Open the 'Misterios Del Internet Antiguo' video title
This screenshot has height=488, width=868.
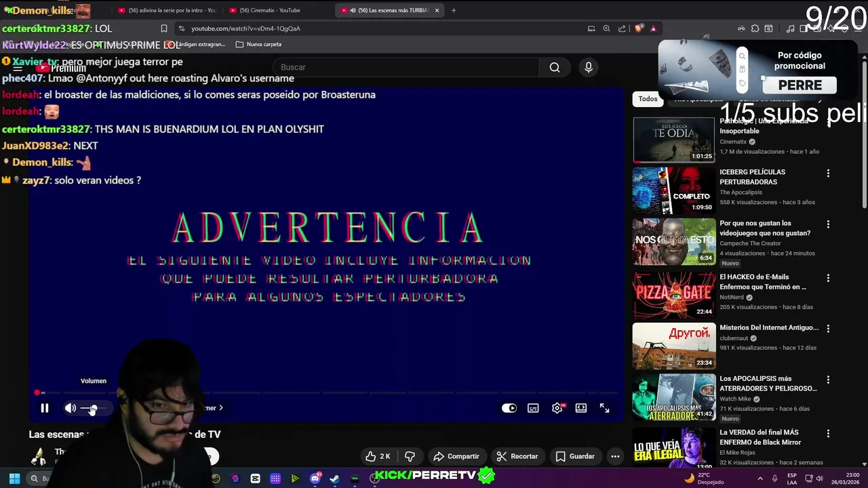(x=769, y=327)
